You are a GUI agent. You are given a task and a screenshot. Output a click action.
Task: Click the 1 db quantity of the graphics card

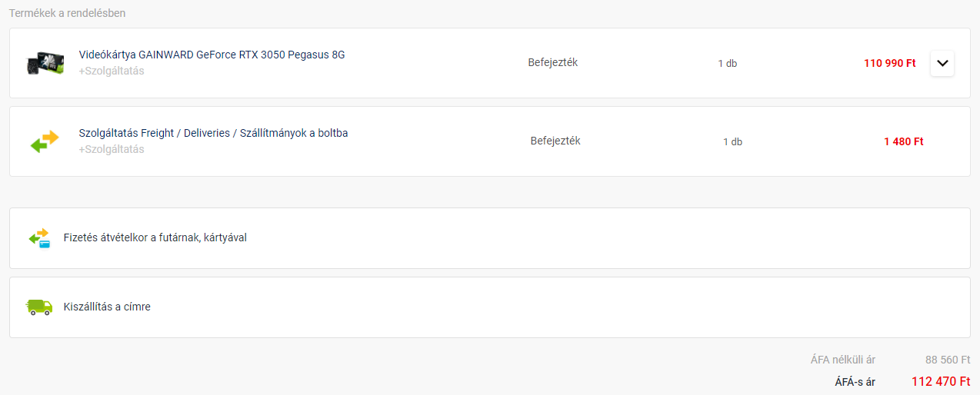pyautogui.click(x=727, y=64)
